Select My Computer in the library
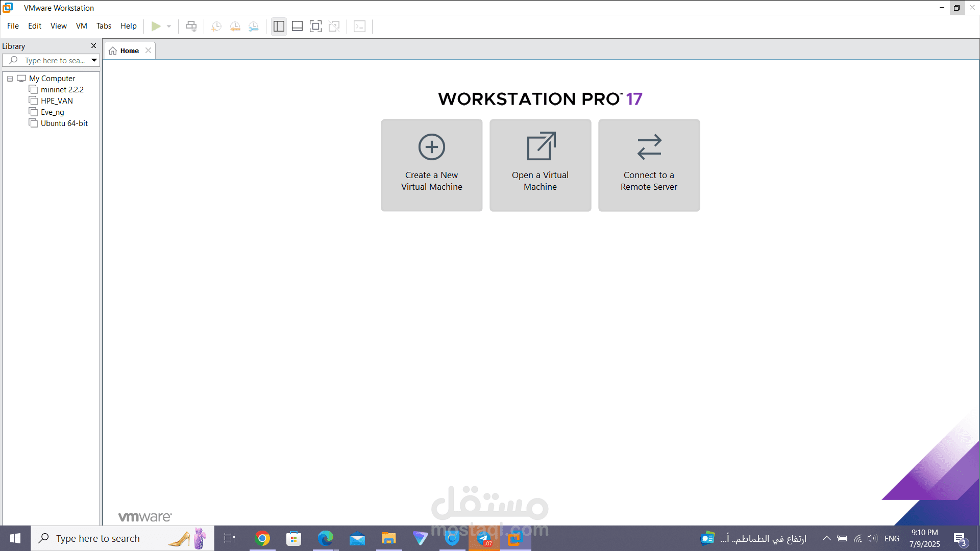 pos(52,79)
